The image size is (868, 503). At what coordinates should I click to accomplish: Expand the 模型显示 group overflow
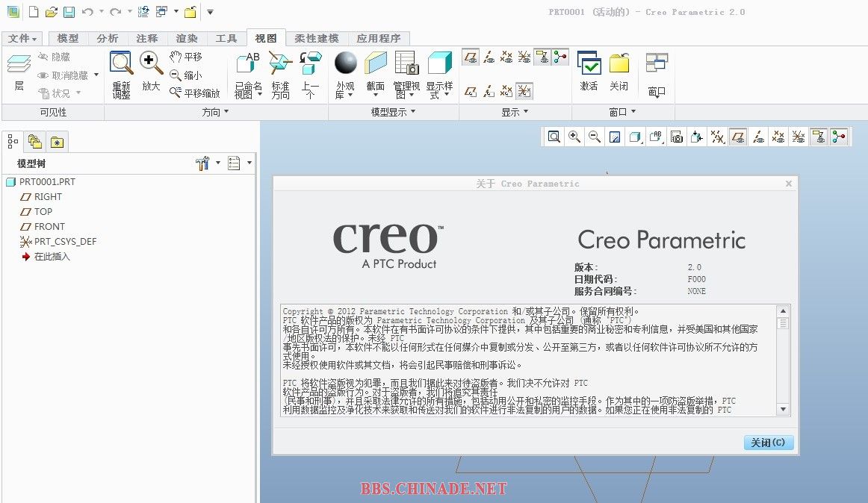[x=393, y=112]
